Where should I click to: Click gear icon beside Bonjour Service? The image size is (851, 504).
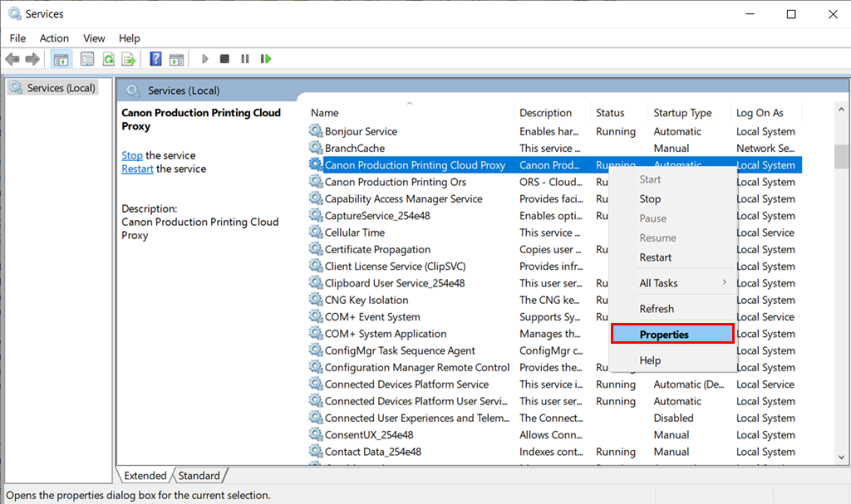316,131
